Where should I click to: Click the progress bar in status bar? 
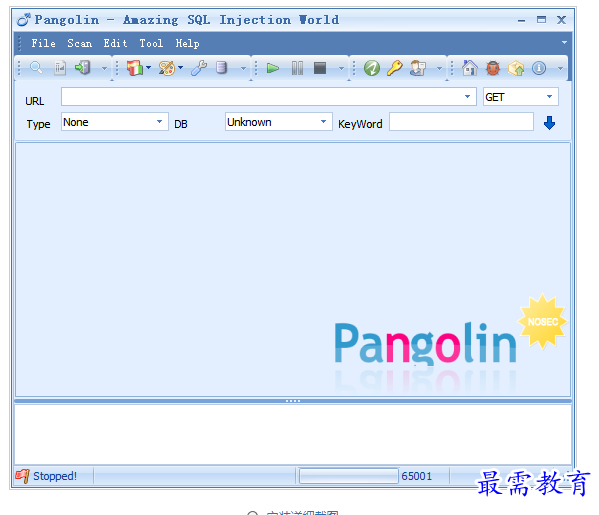pyautogui.click(x=348, y=476)
